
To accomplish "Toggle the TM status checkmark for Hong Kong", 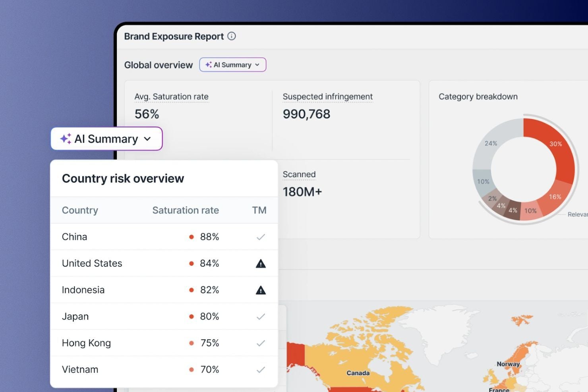I will (261, 343).
